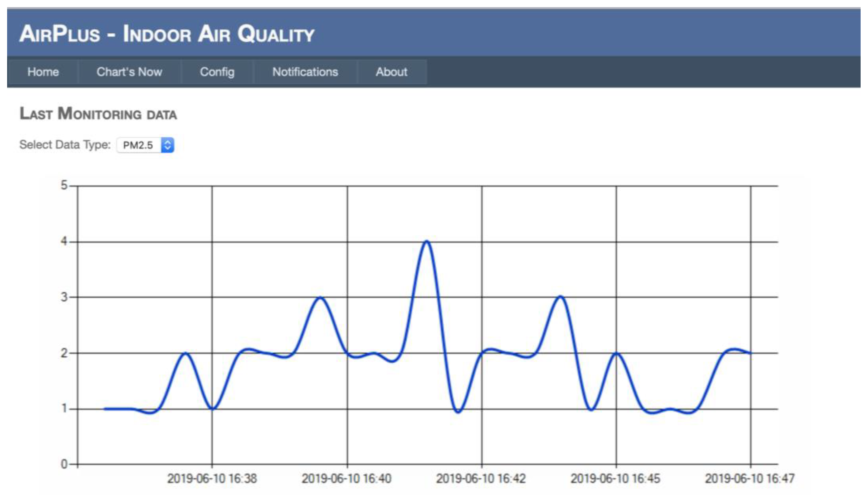This screenshot has width=868, height=499.
Task: Go to Notifications page
Action: pos(305,72)
